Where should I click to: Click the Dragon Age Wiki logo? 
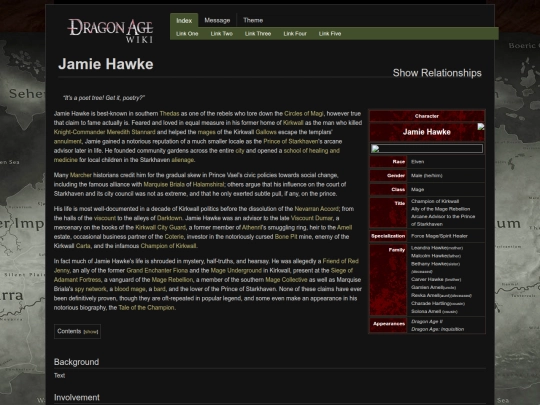111,31
